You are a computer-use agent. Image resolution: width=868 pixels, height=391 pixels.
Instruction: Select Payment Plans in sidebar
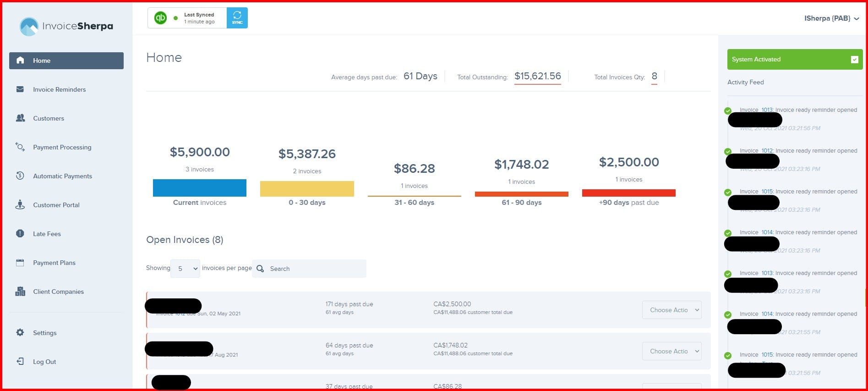54,263
